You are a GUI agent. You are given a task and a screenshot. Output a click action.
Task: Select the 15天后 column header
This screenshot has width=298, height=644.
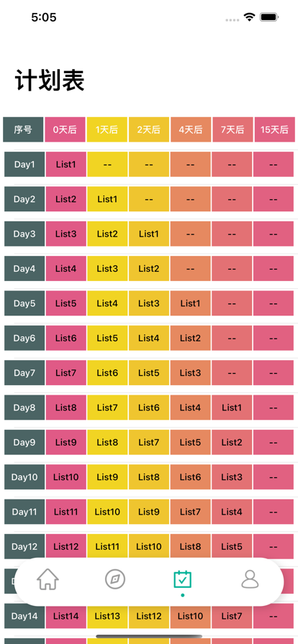(x=274, y=130)
